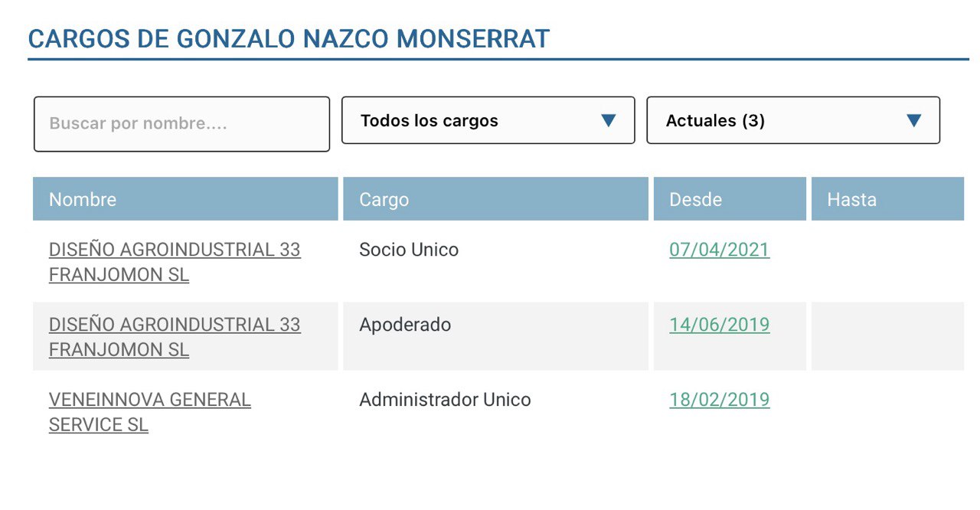
Task: Select the Administrador Unico cargo cell
Action: pos(445,400)
